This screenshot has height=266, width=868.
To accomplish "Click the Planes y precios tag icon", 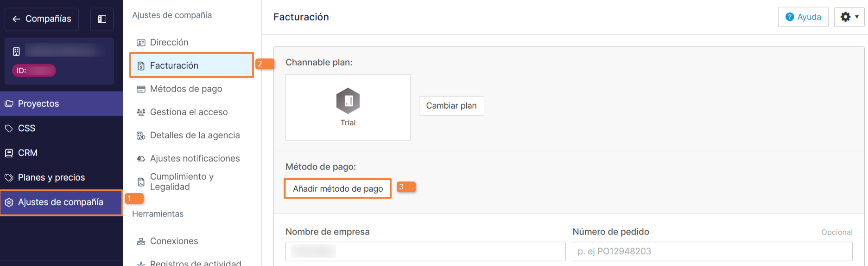I will click(9, 177).
